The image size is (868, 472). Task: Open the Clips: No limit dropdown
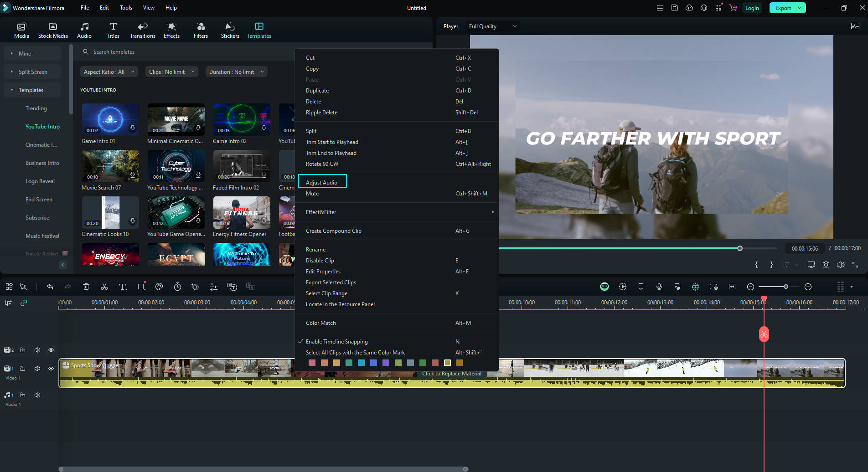pyautogui.click(x=172, y=72)
